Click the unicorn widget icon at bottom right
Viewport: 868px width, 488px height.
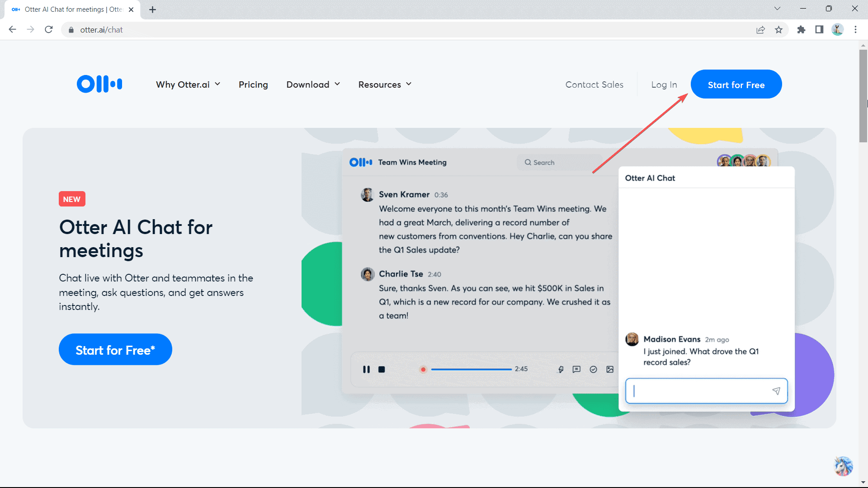(843, 466)
